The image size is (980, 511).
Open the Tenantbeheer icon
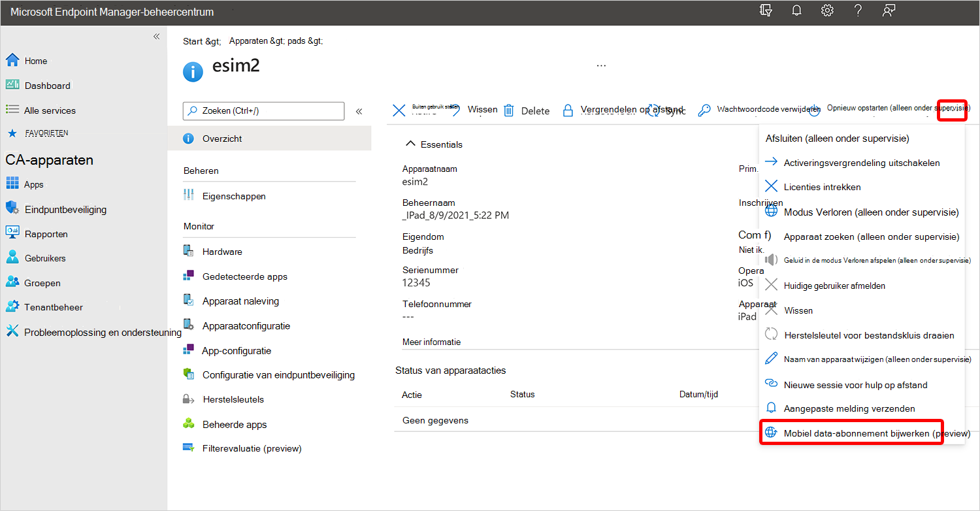(x=12, y=306)
